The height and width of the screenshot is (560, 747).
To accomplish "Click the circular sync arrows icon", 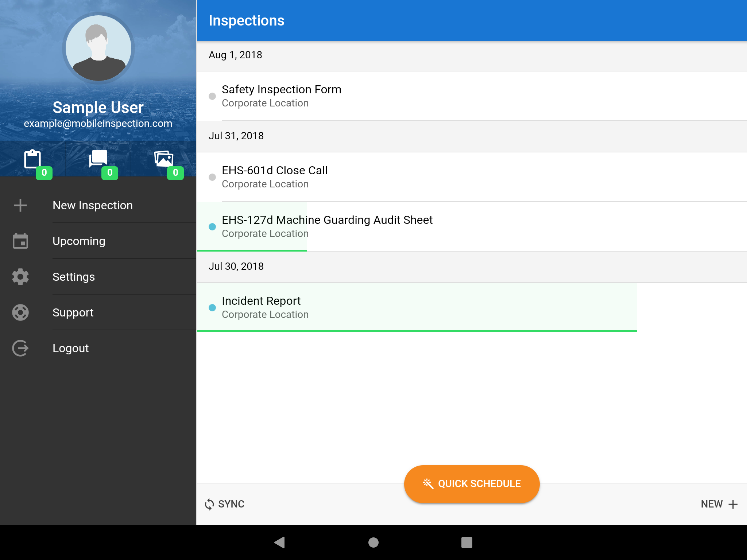I will click(209, 504).
